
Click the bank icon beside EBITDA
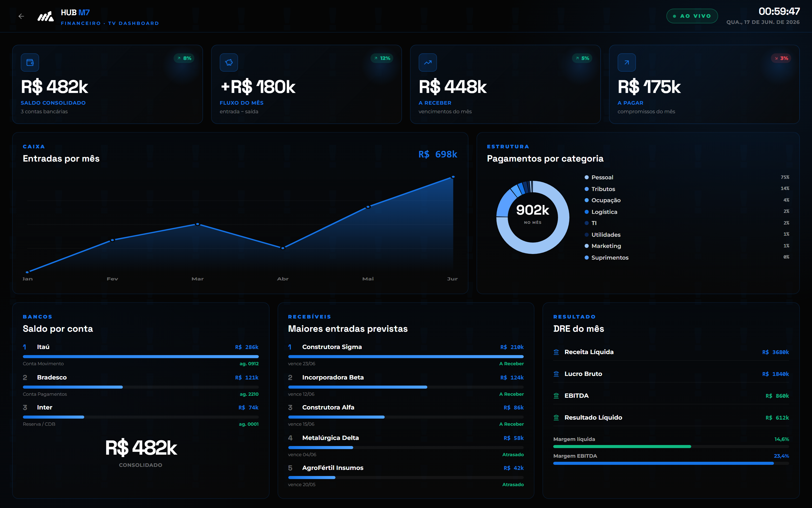pos(556,396)
